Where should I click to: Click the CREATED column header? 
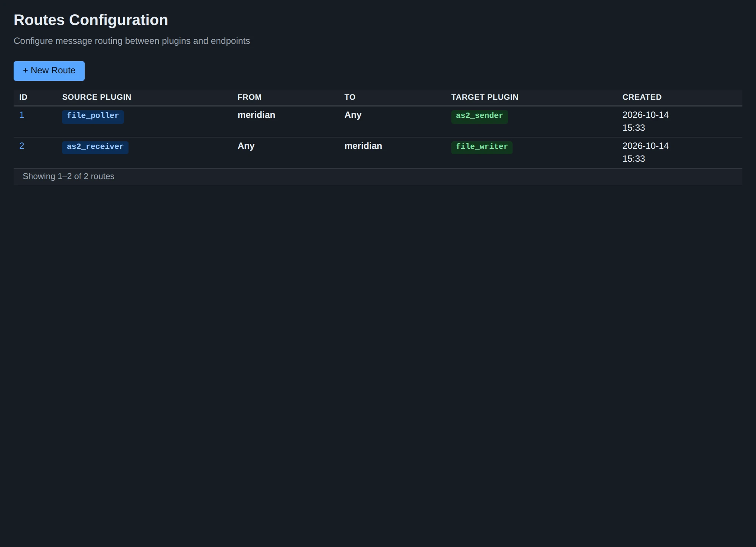642,97
